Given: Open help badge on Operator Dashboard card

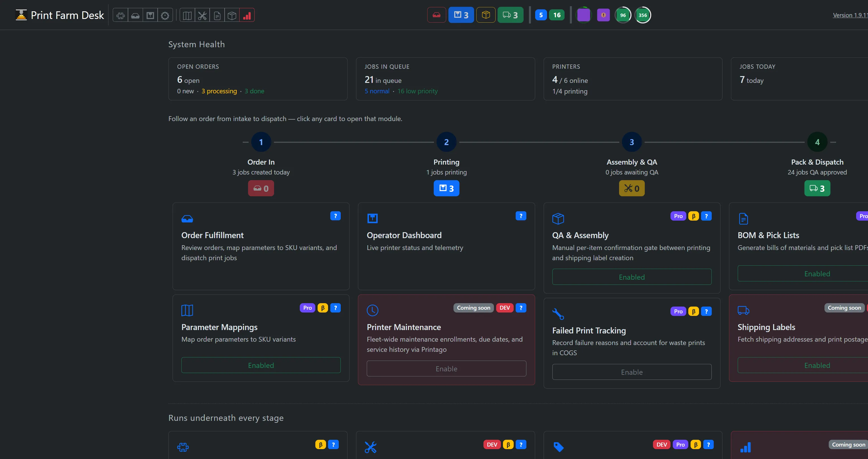Looking at the screenshot, I should point(521,216).
